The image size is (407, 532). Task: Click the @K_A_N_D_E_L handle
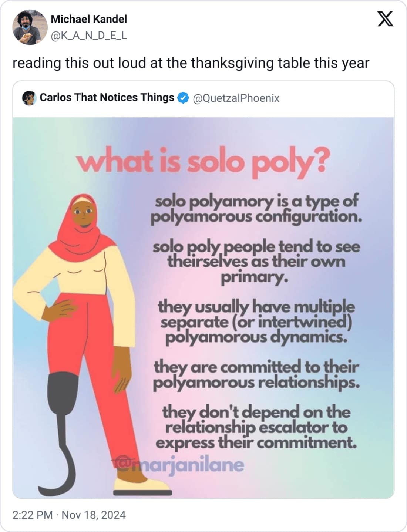tap(89, 36)
